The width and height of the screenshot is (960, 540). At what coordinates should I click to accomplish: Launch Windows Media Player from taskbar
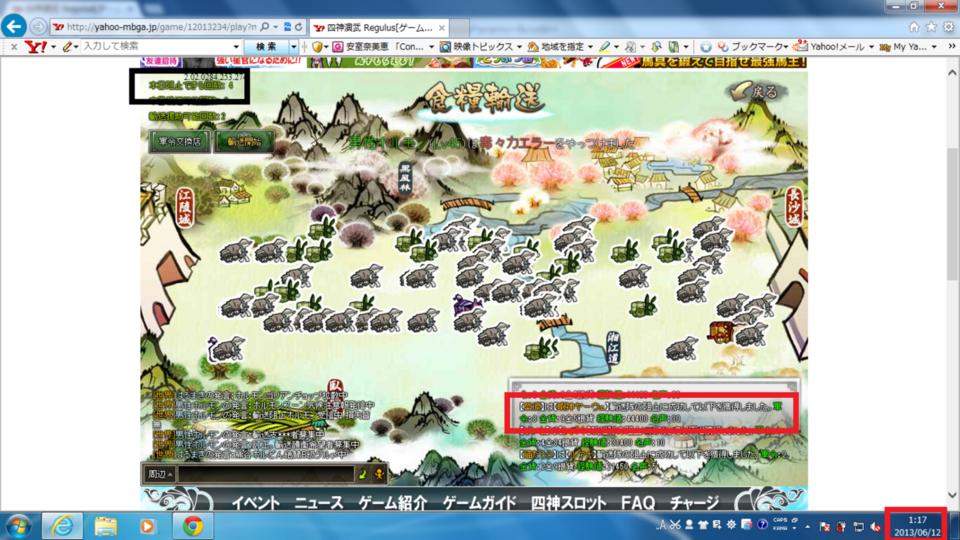(x=148, y=526)
